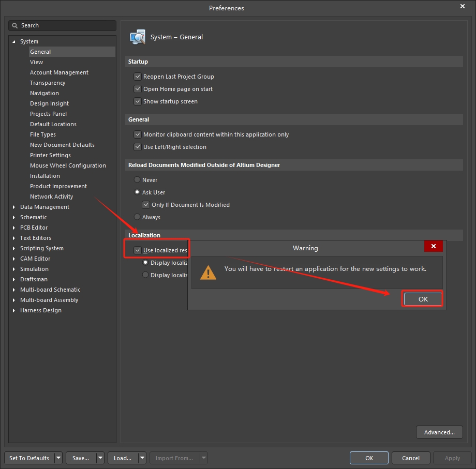The width and height of the screenshot is (476, 469).
Task: Open Projects Panel preferences
Action: (x=48, y=114)
